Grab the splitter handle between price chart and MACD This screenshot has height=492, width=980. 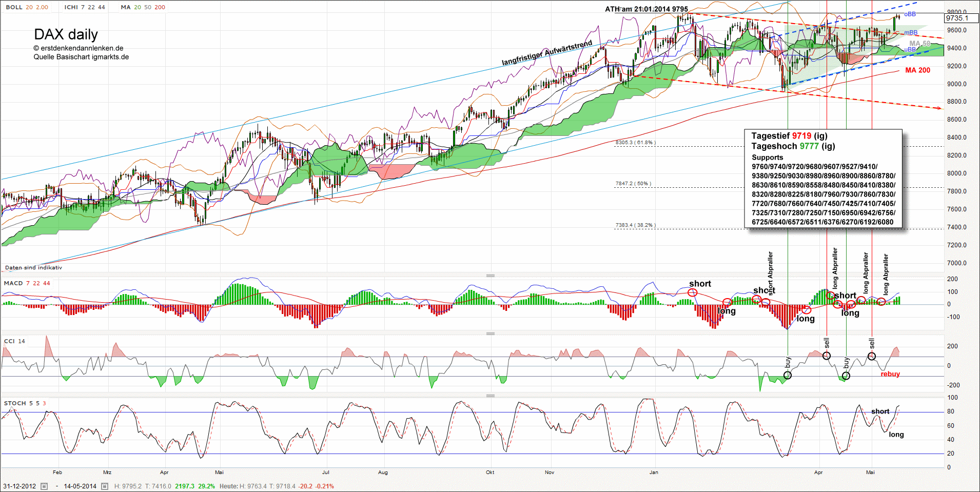coord(491,275)
